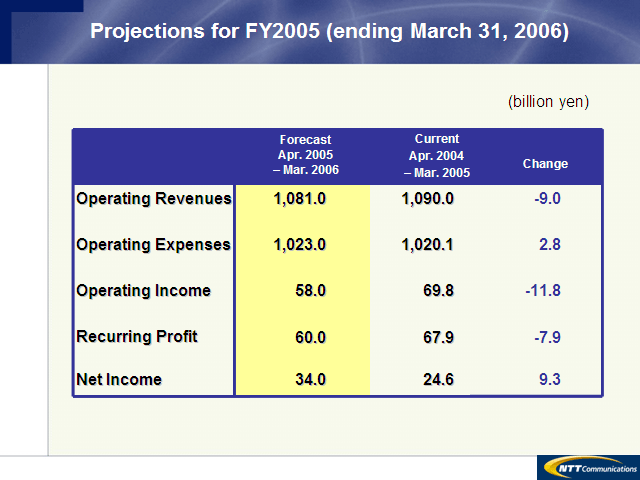This screenshot has width=640, height=480.
Task: Click the change value -11.8
Action: [x=543, y=291]
